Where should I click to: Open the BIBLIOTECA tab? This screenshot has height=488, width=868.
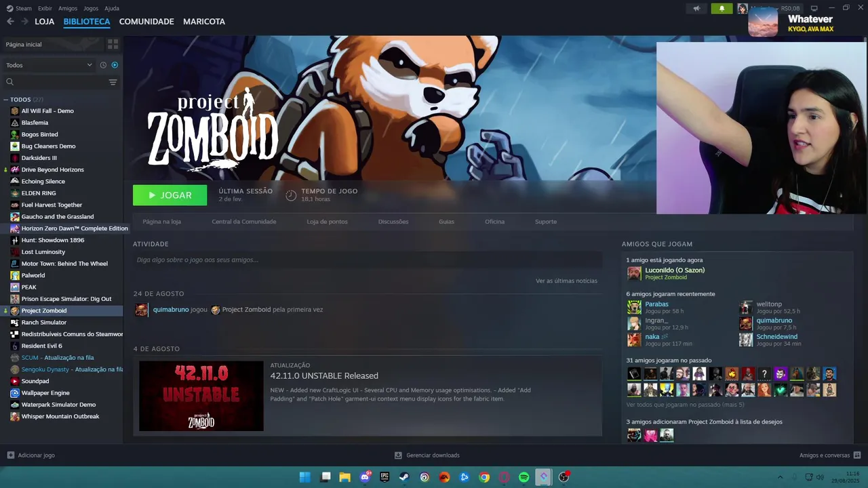coord(87,22)
